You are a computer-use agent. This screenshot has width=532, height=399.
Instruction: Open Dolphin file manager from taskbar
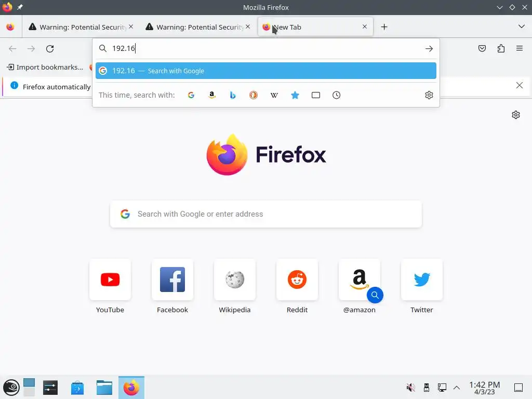click(x=104, y=388)
